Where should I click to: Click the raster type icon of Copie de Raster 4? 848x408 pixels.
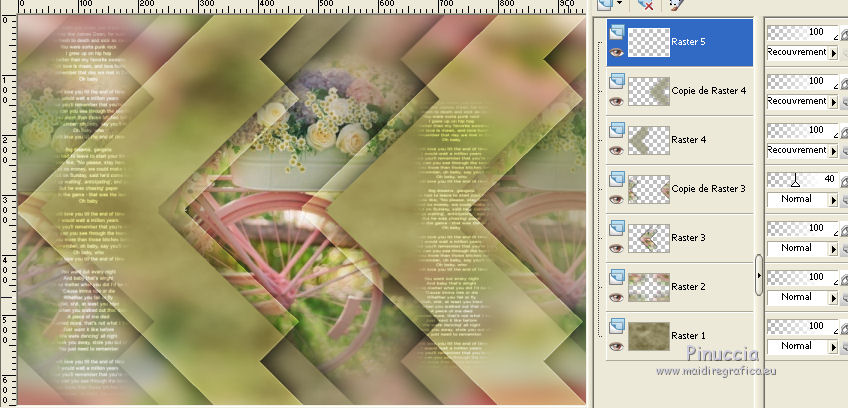(617, 81)
